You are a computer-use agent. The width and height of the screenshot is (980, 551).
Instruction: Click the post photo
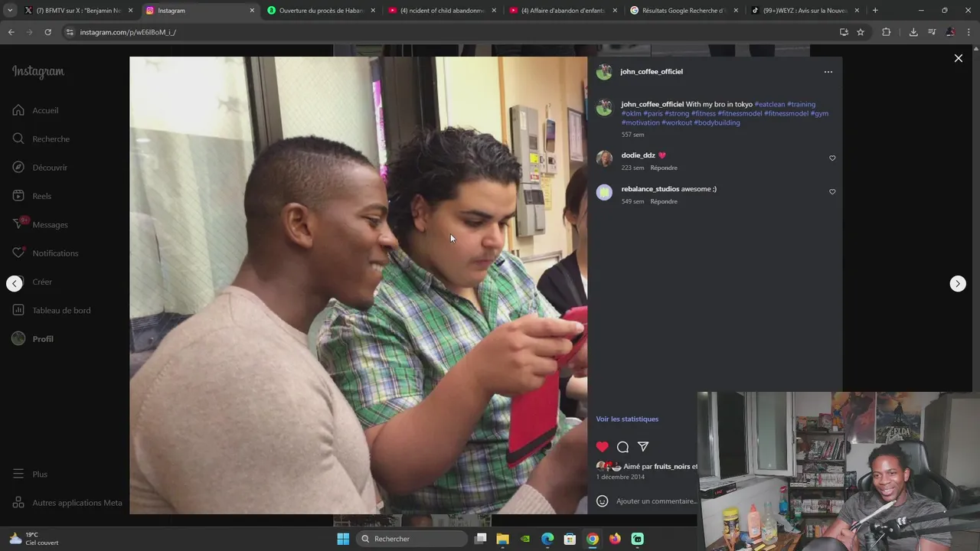(x=358, y=285)
